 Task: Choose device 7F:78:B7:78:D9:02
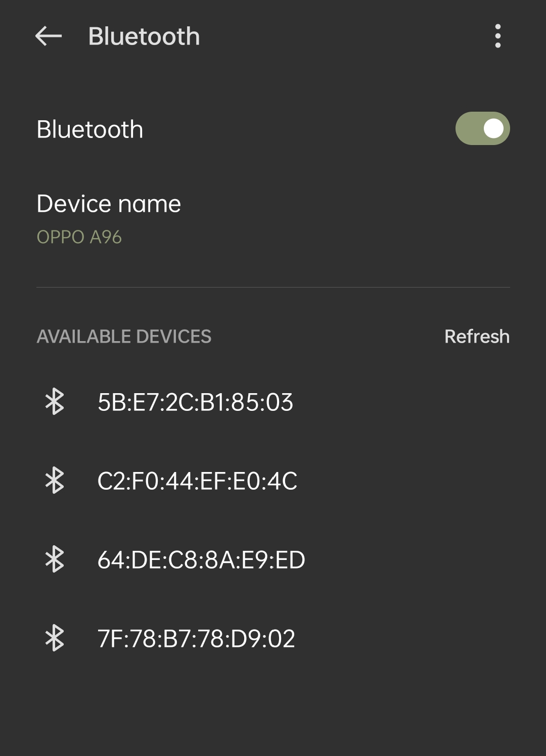[x=273, y=638]
